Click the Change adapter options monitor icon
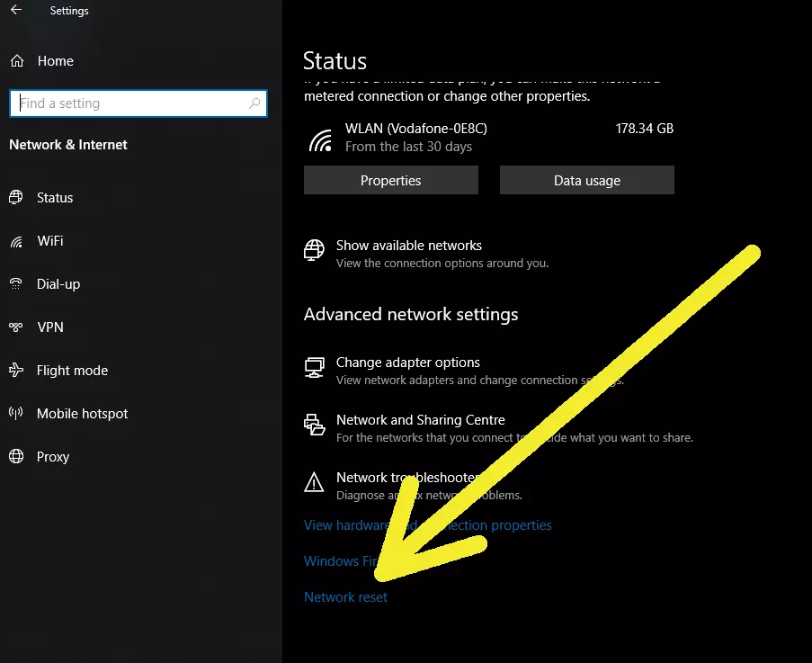Screen dimensions: 812x663 click(315, 368)
